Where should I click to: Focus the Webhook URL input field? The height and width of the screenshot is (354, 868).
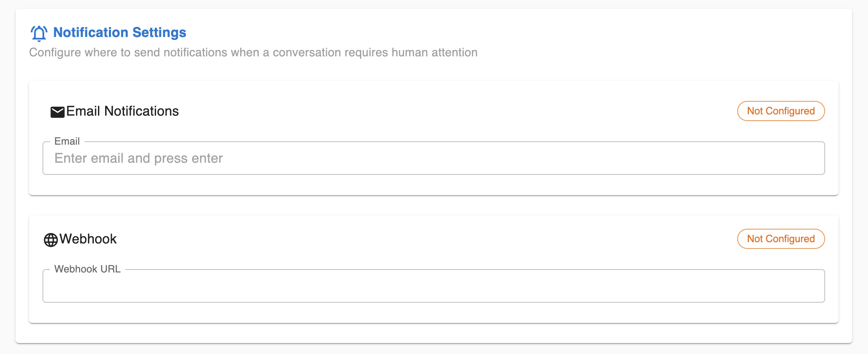[x=434, y=286]
